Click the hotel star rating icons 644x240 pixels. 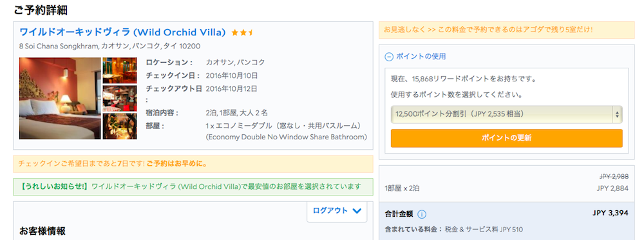[242, 32]
